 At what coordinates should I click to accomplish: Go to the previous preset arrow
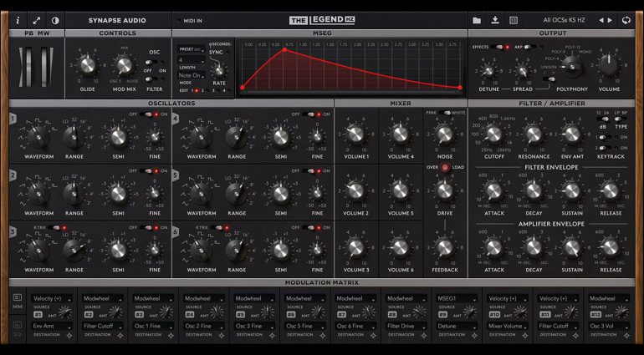pos(601,20)
